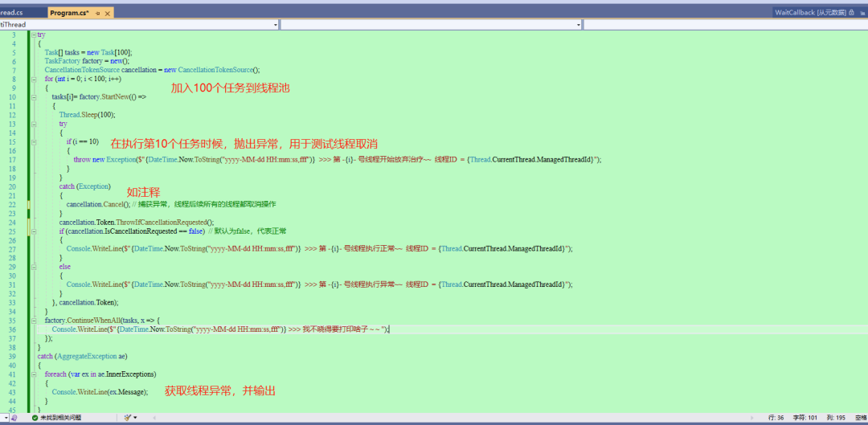
Task: Click tasks[i]= factory.StartNew(() => on line 10
Action: click(99, 97)
